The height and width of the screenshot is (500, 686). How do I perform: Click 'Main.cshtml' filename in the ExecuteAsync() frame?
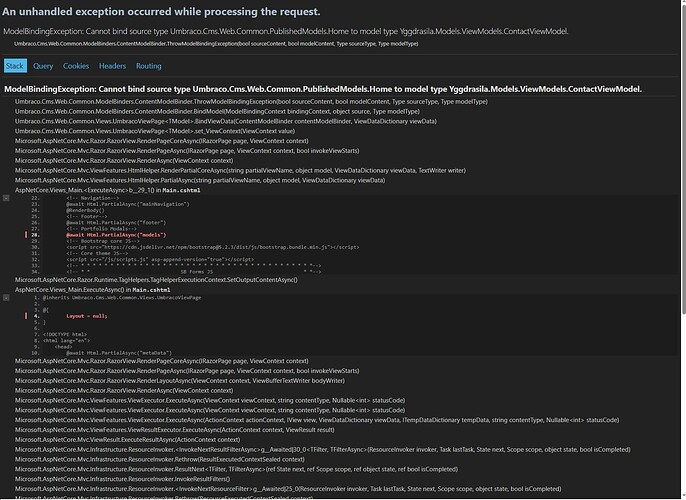pos(151,290)
